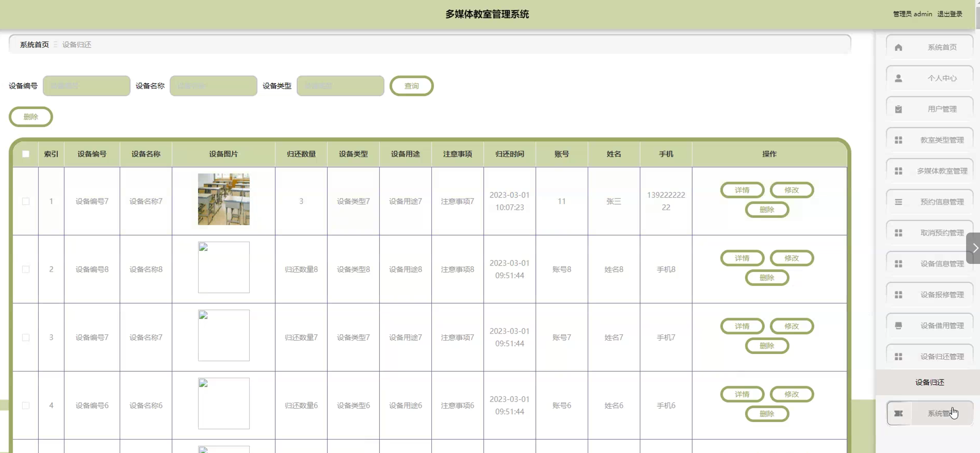The image size is (980, 453).
Task: Click the grid icon beside 设备报修管理
Action: [x=898, y=295]
